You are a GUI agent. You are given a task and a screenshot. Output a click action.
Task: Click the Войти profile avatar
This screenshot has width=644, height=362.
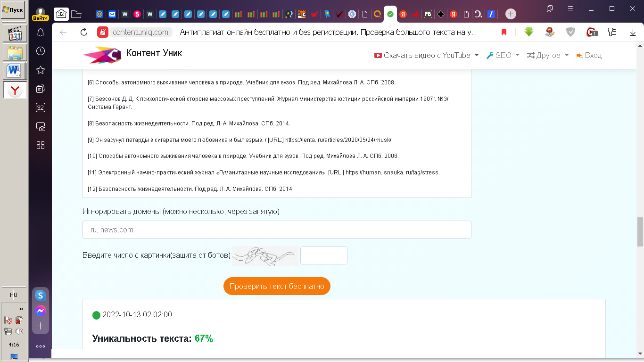41,14
